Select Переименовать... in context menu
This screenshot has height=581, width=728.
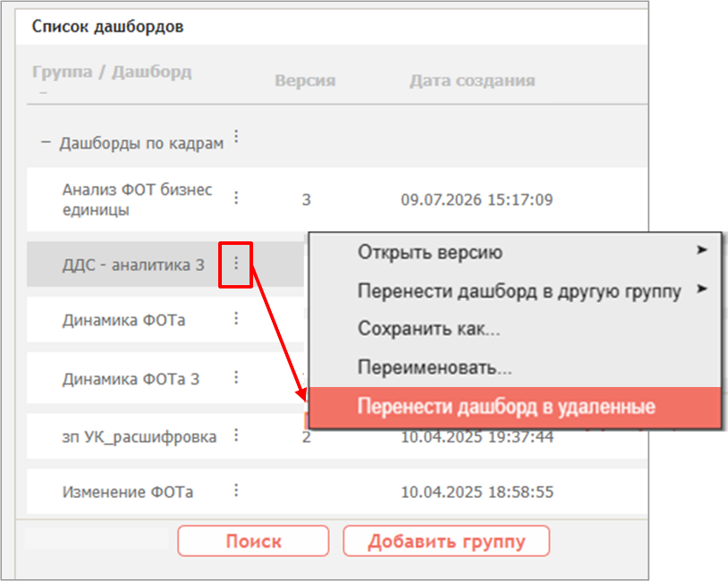point(435,367)
